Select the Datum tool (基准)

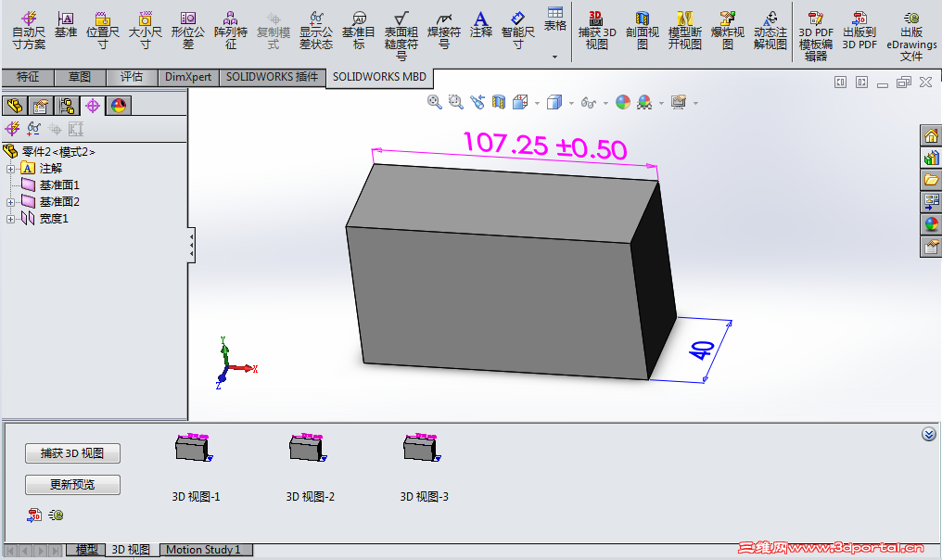click(66, 25)
